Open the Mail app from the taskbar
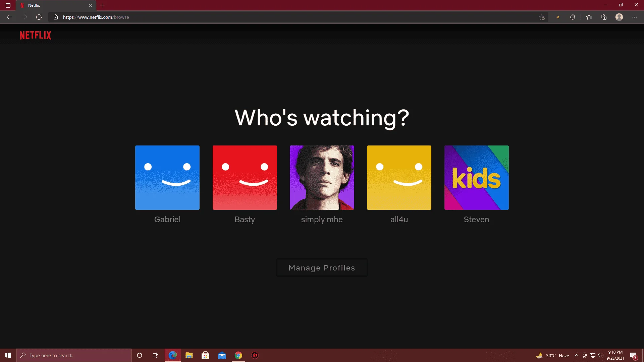The height and width of the screenshot is (362, 644). [222, 355]
